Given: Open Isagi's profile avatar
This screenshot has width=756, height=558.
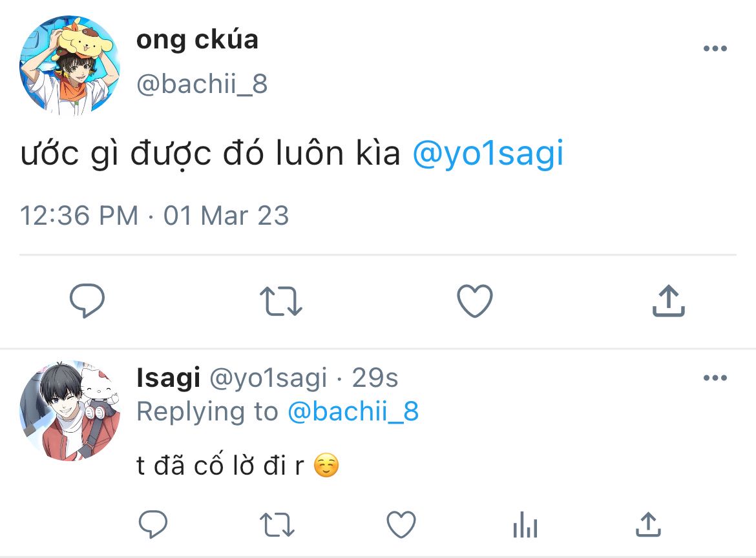Looking at the screenshot, I should point(70,411).
